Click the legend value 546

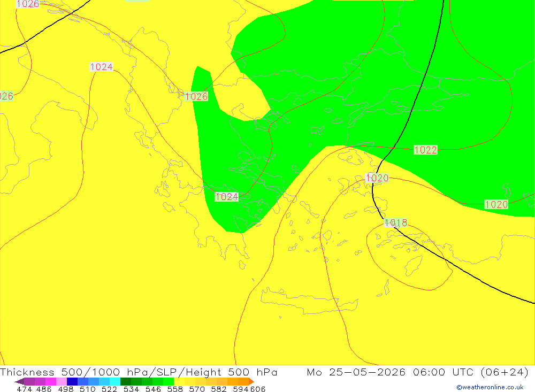153,389
